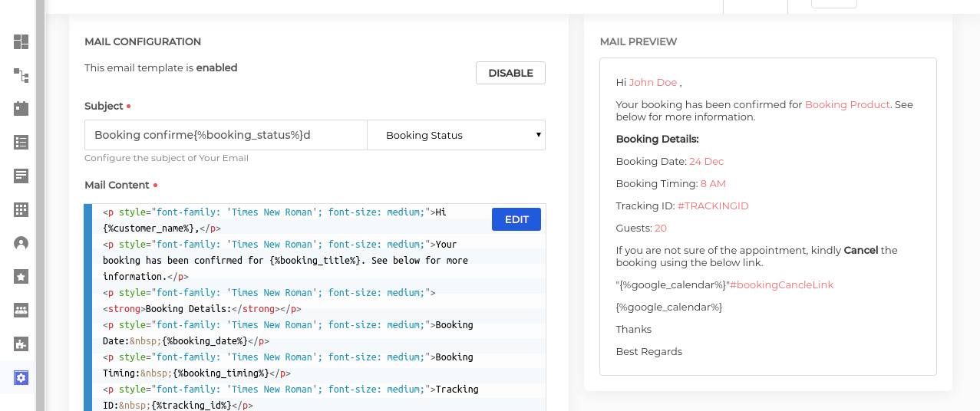
Task: Focus the Subject text field
Action: click(226, 135)
